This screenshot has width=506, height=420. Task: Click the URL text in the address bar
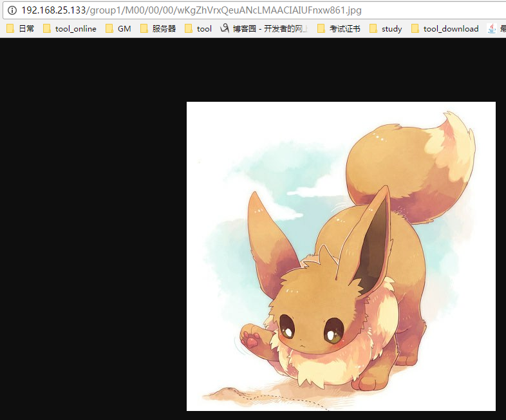tap(191, 10)
